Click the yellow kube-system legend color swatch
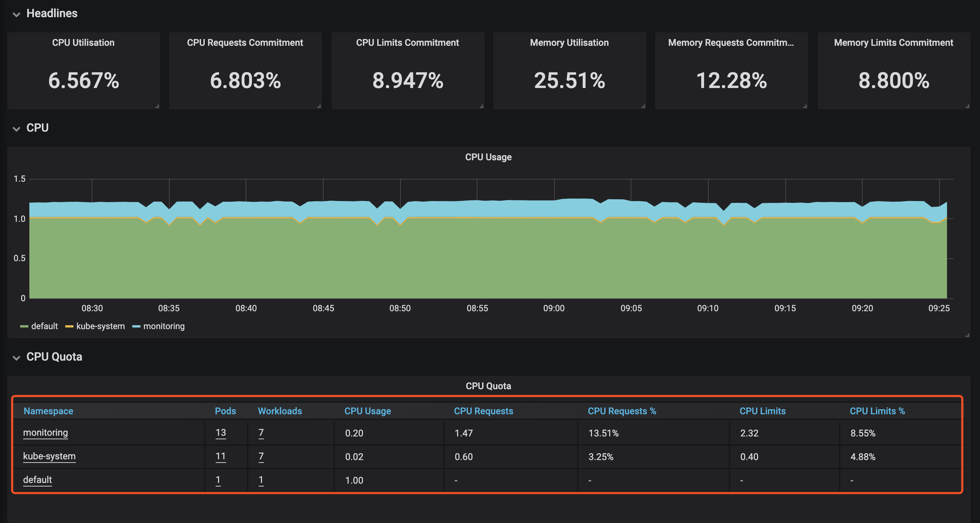 tap(69, 326)
